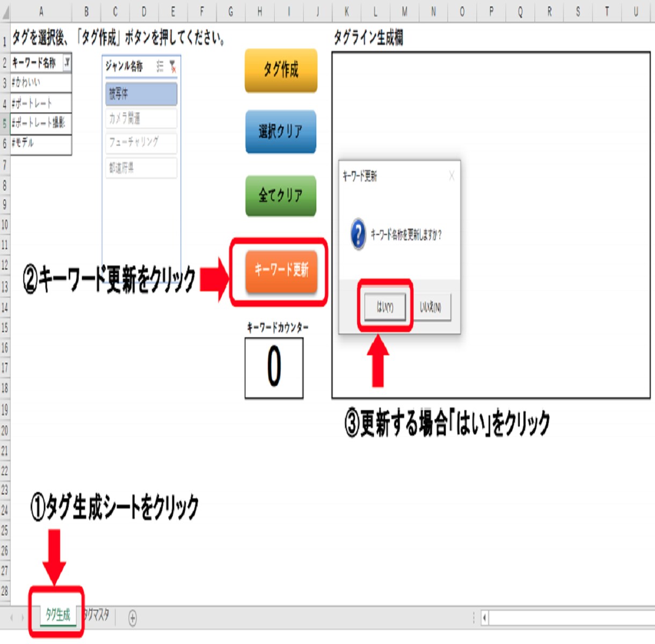Image resolution: width=655 pixels, height=644 pixels.
Task: Clear the filter on the ジャンル名称 slicer
Action: (x=173, y=66)
